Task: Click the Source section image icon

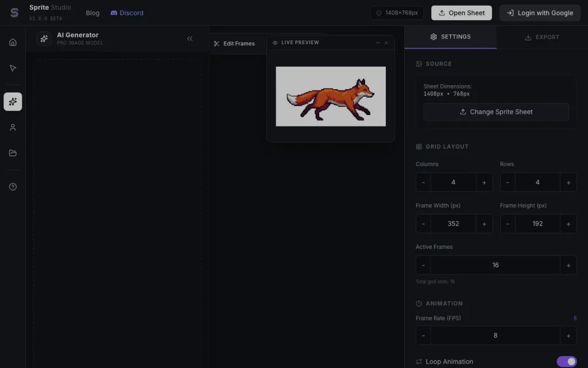Action: click(x=419, y=64)
